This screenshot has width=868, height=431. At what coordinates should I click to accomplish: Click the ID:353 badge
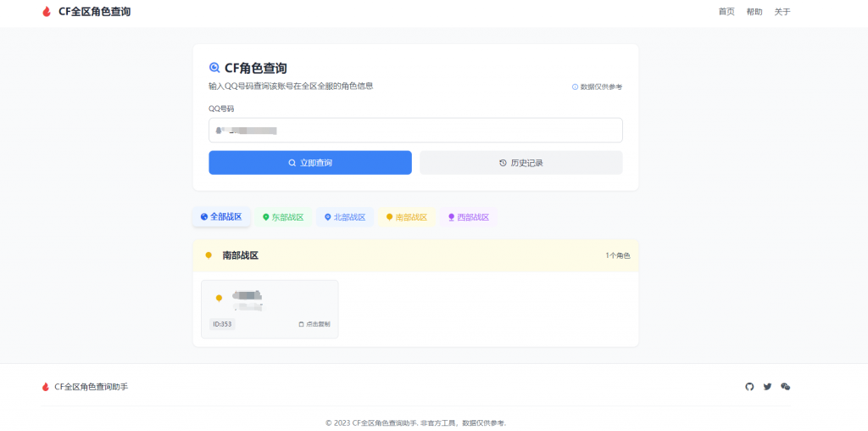pyautogui.click(x=222, y=324)
